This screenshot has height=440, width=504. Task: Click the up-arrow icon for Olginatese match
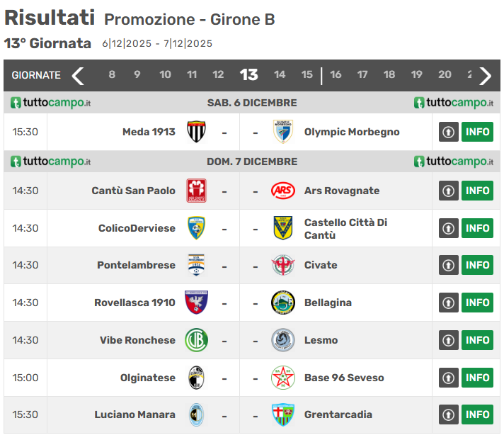pyautogui.click(x=449, y=378)
